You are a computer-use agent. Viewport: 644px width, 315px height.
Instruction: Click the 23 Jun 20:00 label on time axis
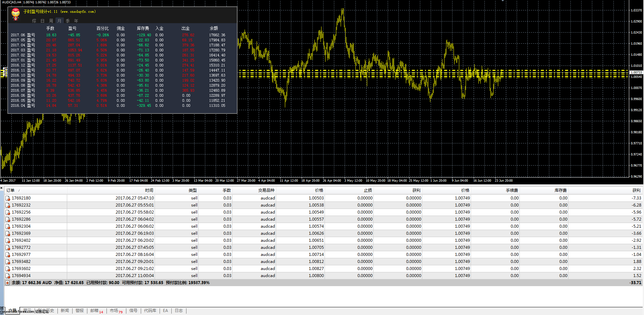[504, 181]
